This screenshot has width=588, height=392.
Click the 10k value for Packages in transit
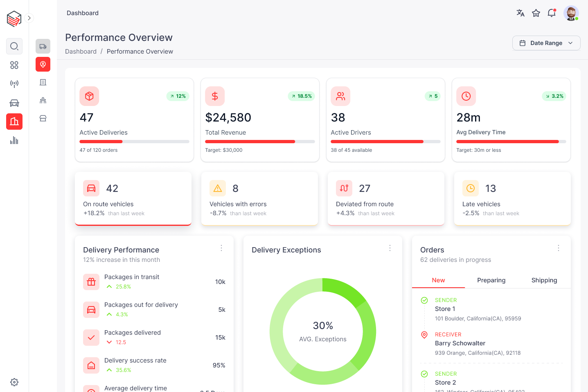point(220,282)
